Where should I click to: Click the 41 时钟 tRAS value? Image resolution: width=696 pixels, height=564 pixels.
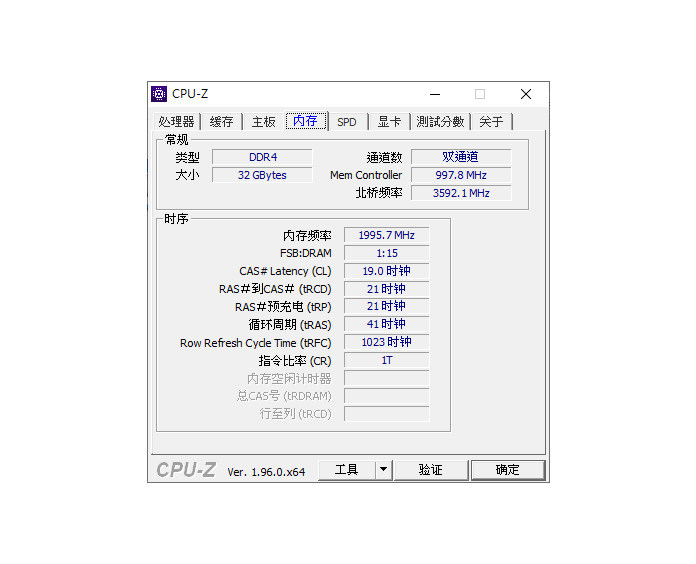(x=387, y=324)
